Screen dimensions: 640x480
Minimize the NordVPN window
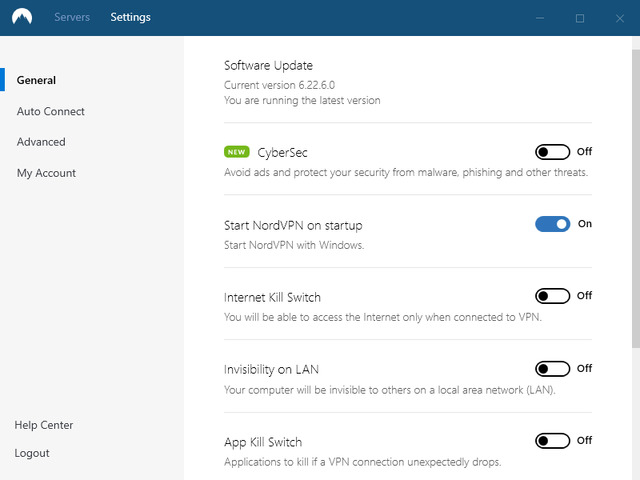pos(541,18)
